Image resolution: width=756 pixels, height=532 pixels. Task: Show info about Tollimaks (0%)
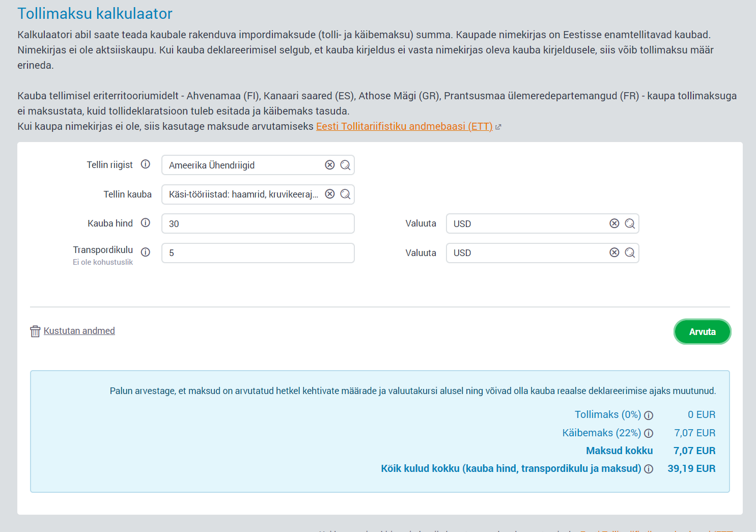649,415
